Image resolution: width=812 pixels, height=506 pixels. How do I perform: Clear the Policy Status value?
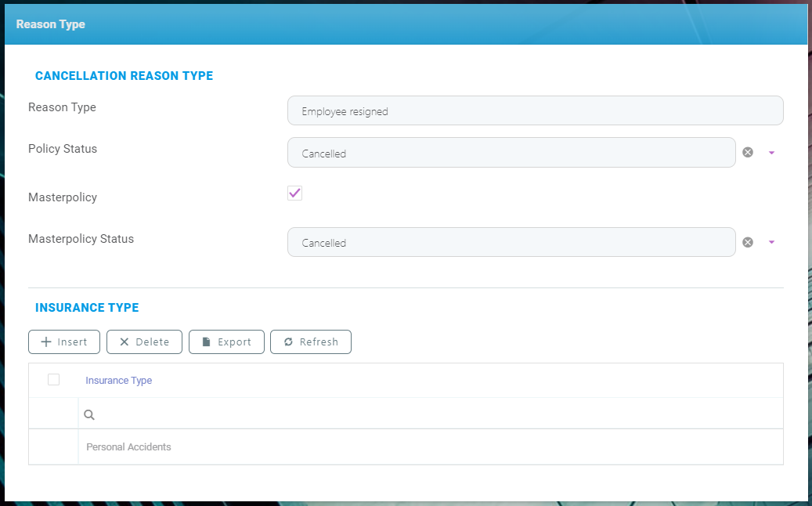click(x=748, y=153)
